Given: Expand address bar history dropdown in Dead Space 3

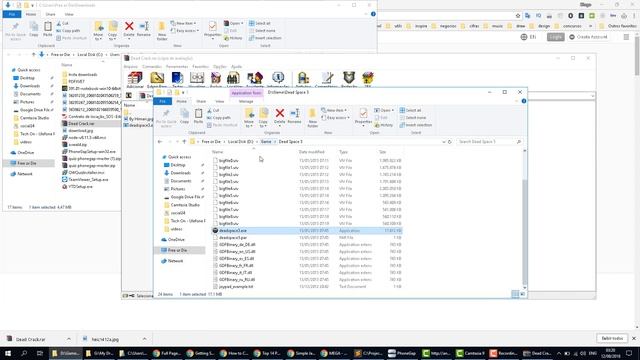Looking at the screenshot, I should 444,142.
